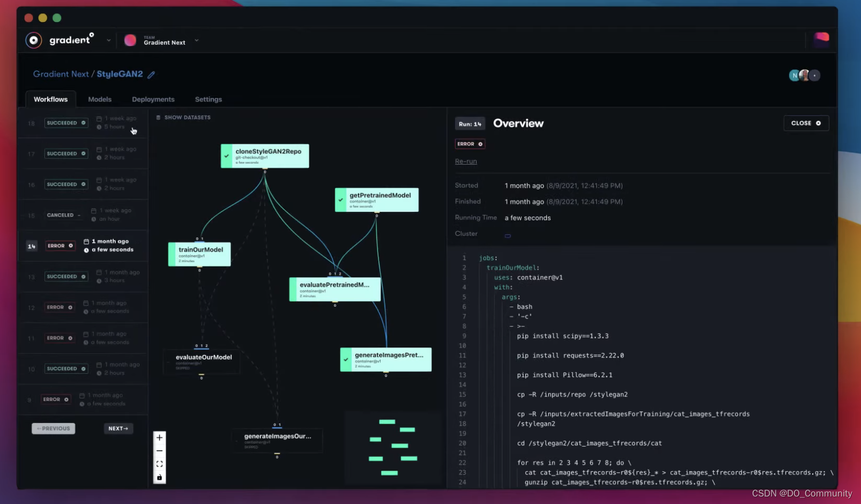Toggle graph lock icon

click(x=159, y=477)
